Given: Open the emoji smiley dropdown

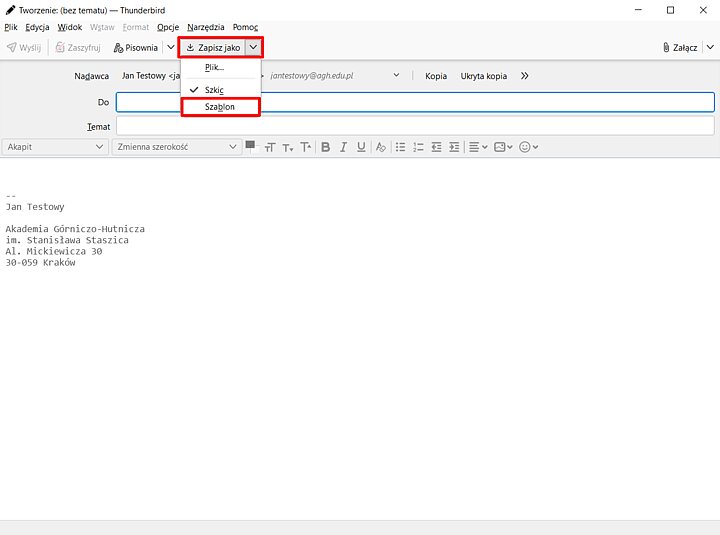Looking at the screenshot, I should (528, 147).
